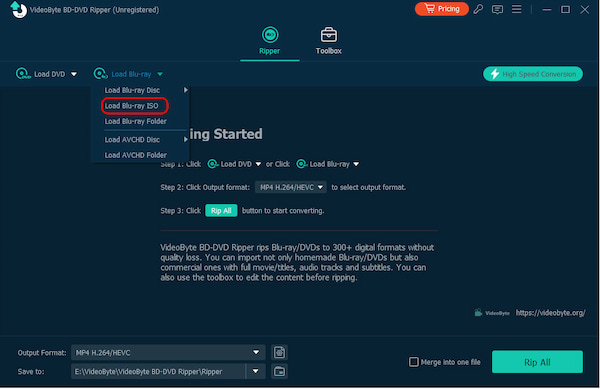Open the Pricing page button
The image size is (600, 389).
[x=442, y=9]
